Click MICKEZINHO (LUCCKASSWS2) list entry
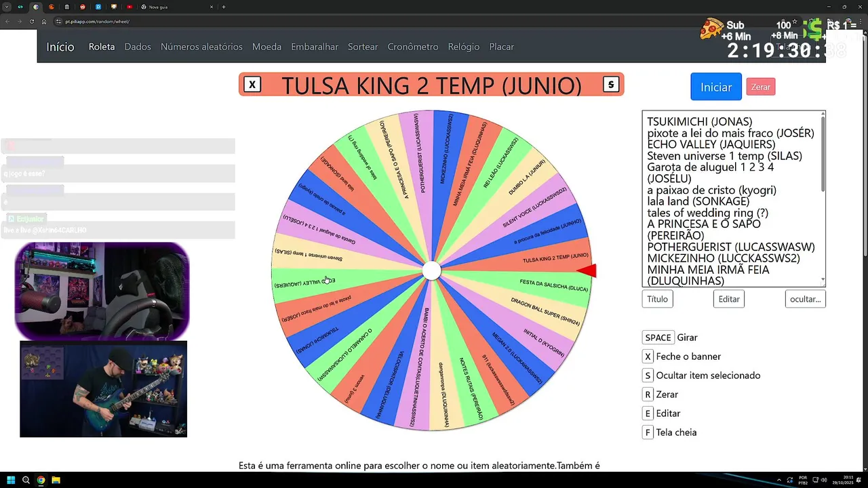The height and width of the screenshot is (488, 868). [x=724, y=258]
